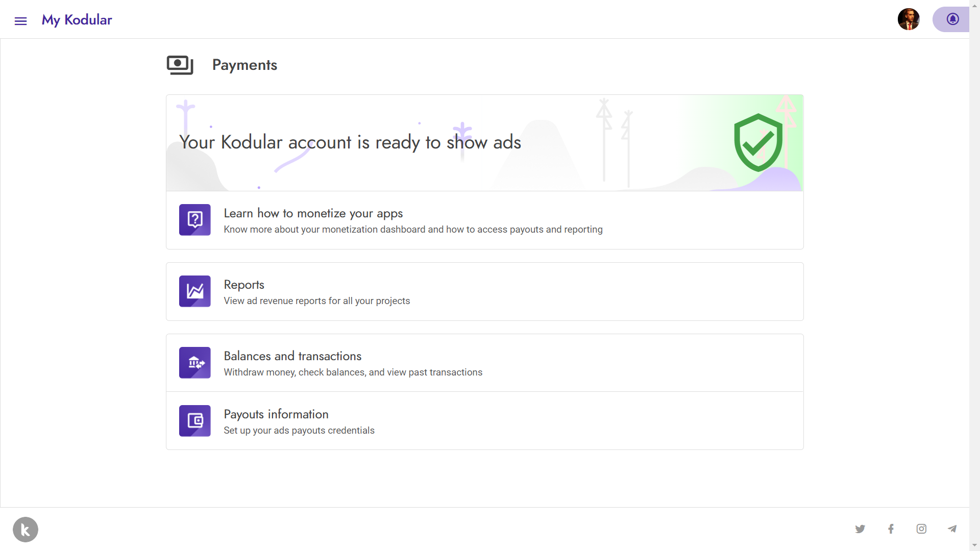Click the scrollbar down arrow
Screen dimensions: 980x551
coord(974,546)
